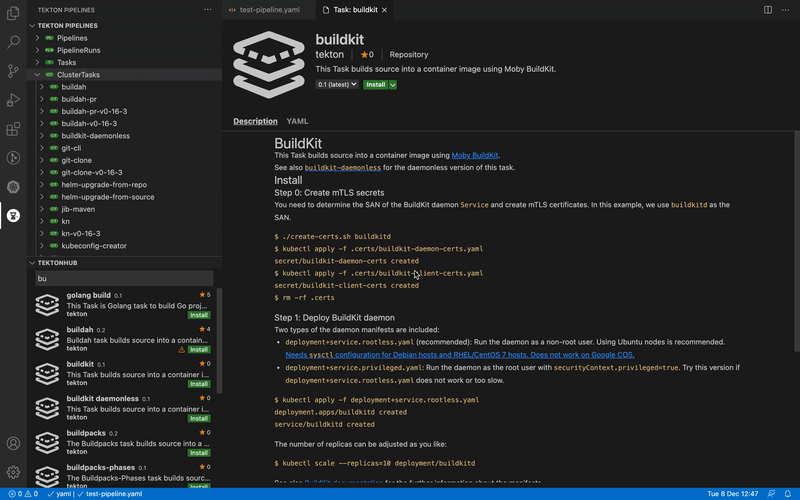Screen dimensions: 800x500
Task: Open the Install button dropdown arrow
Action: [393, 85]
